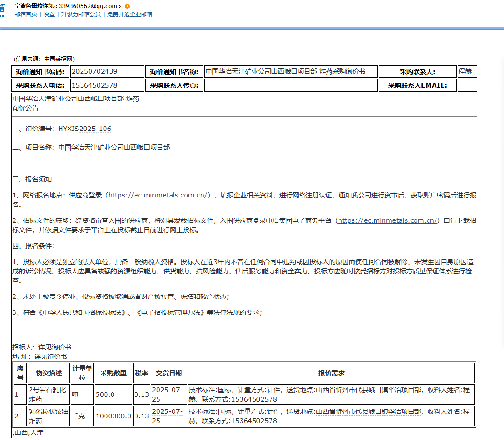Click the 询价通知书编码 label cell

click(40, 72)
